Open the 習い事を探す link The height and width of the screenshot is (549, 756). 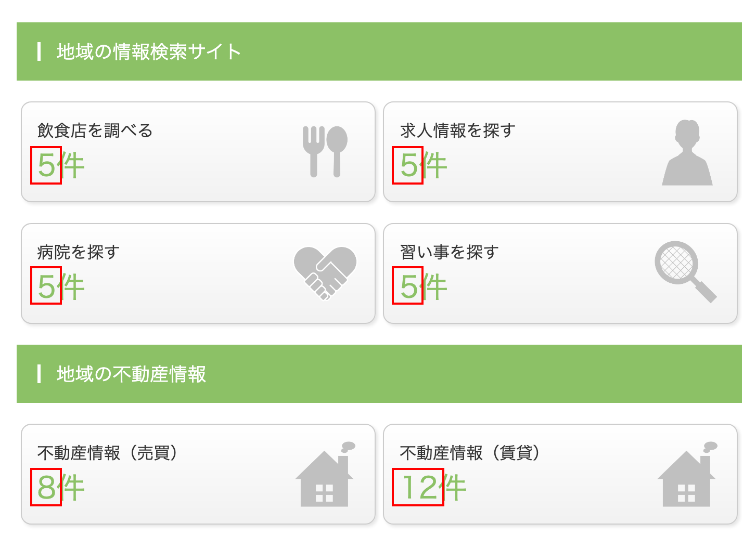(x=449, y=252)
